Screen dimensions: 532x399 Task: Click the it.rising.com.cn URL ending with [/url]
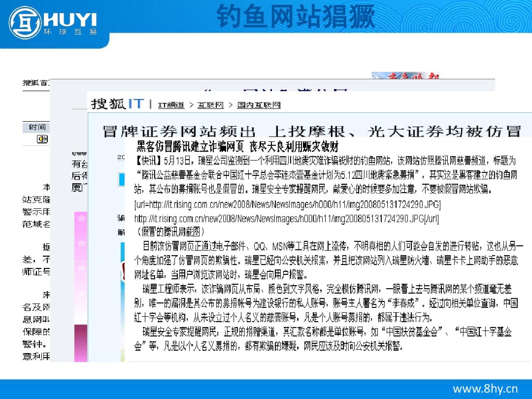(286, 219)
